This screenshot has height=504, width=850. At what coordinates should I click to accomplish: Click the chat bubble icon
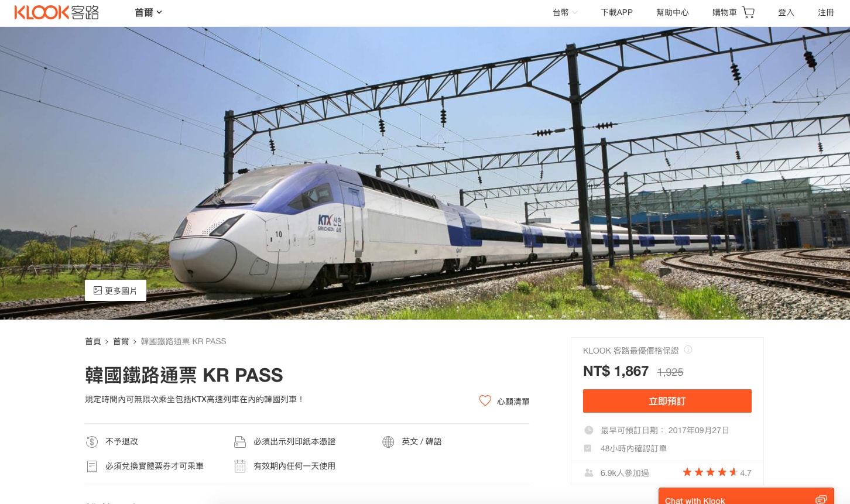pos(821,500)
